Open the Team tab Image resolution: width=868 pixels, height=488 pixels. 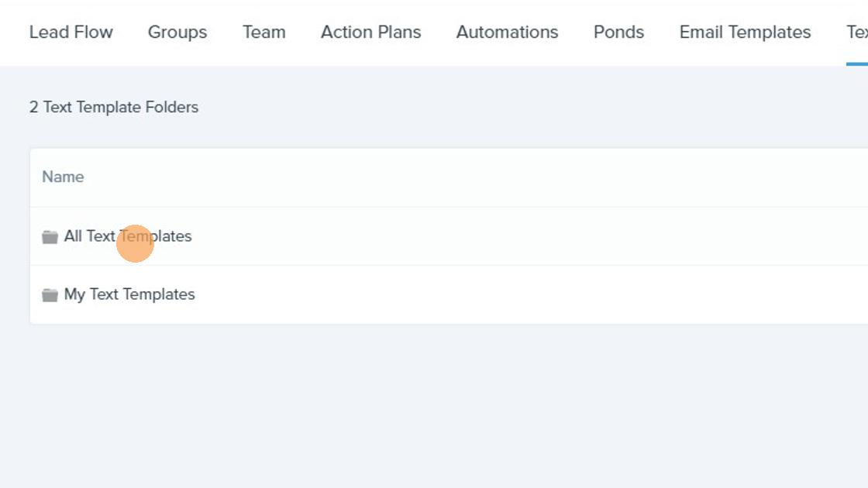(264, 32)
